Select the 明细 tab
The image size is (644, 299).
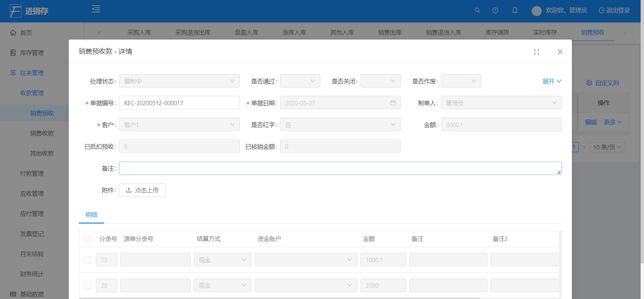[91, 215]
